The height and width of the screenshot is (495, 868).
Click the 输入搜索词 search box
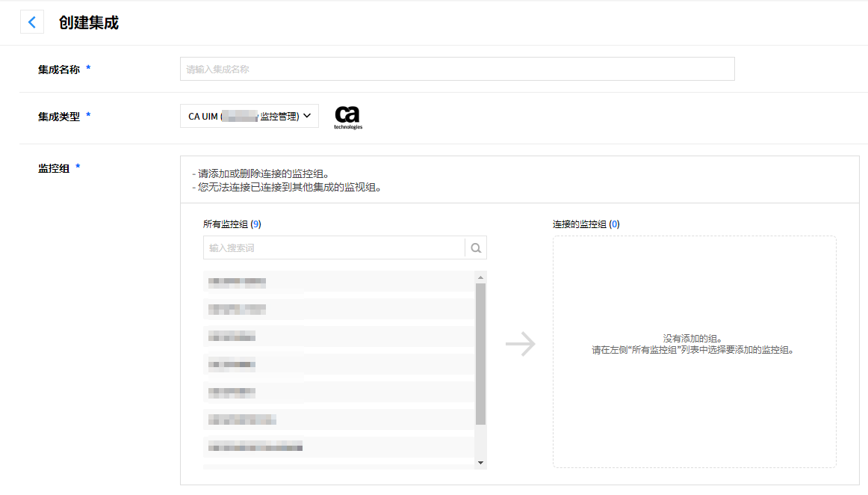click(x=334, y=248)
